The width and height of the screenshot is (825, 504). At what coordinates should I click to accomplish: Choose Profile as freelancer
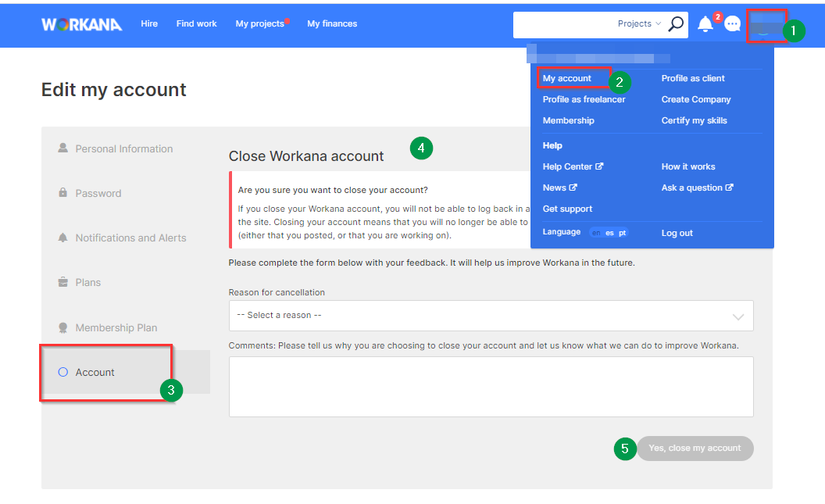[584, 99]
